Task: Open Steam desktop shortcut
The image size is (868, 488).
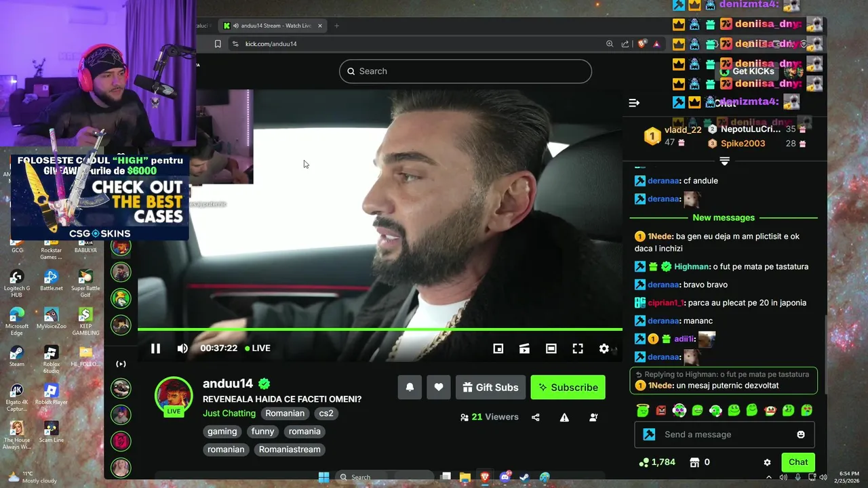Action: coord(17,357)
